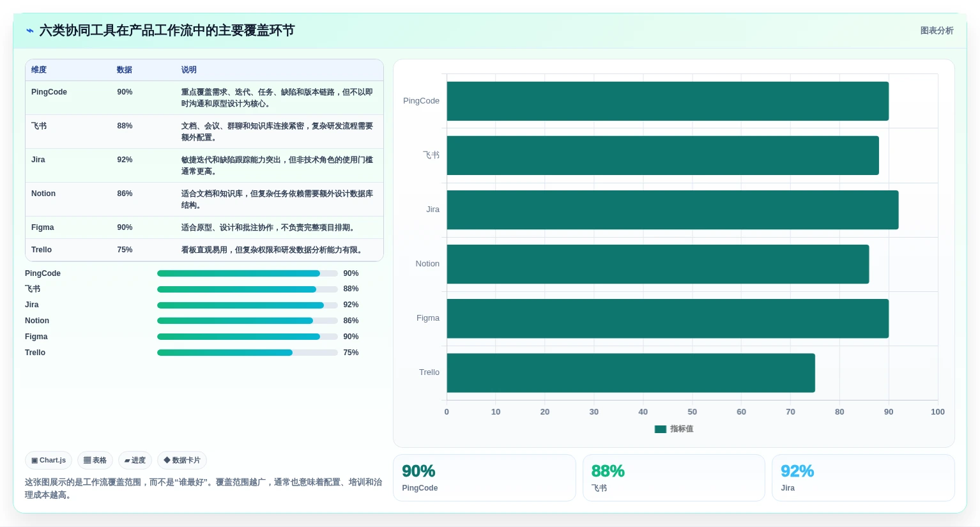This screenshot has width=980, height=527.
Task: Click the Trello bar in the chart
Action: pos(631,372)
